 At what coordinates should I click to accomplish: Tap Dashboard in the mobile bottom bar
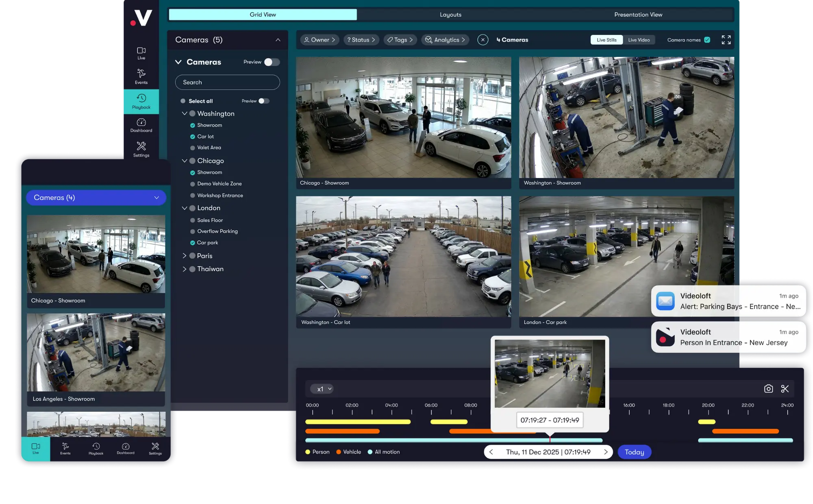click(x=126, y=449)
